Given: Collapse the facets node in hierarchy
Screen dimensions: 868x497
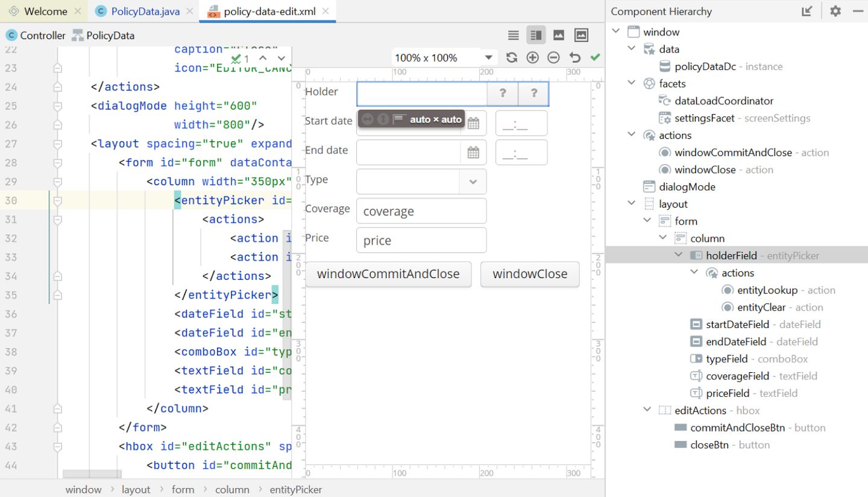Looking at the screenshot, I should [x=632, y=83].
